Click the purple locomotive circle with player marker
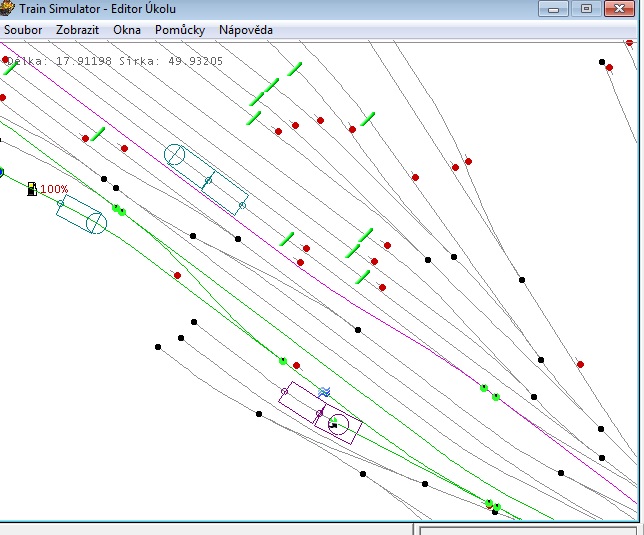 (x=338, y=425)
